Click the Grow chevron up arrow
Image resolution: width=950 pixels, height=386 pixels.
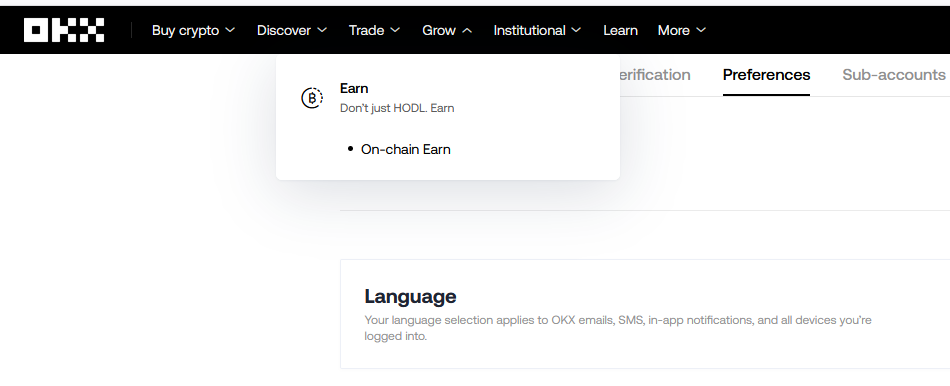467,30
